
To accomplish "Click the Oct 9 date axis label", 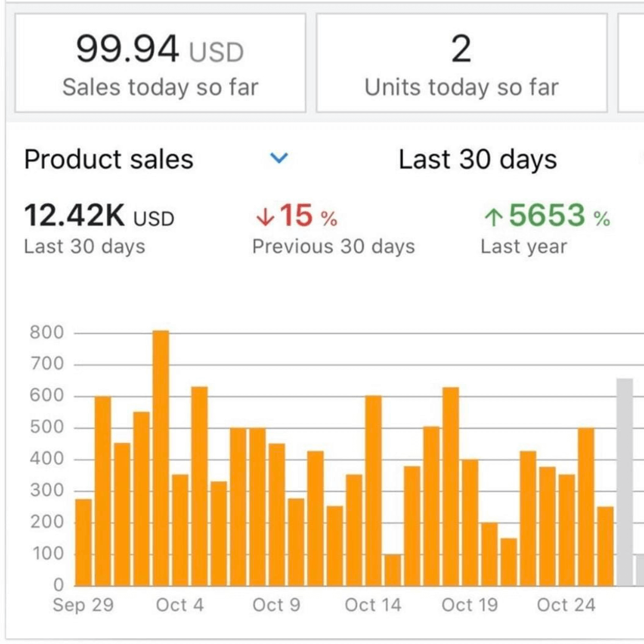I will click(x=276, y=605).
